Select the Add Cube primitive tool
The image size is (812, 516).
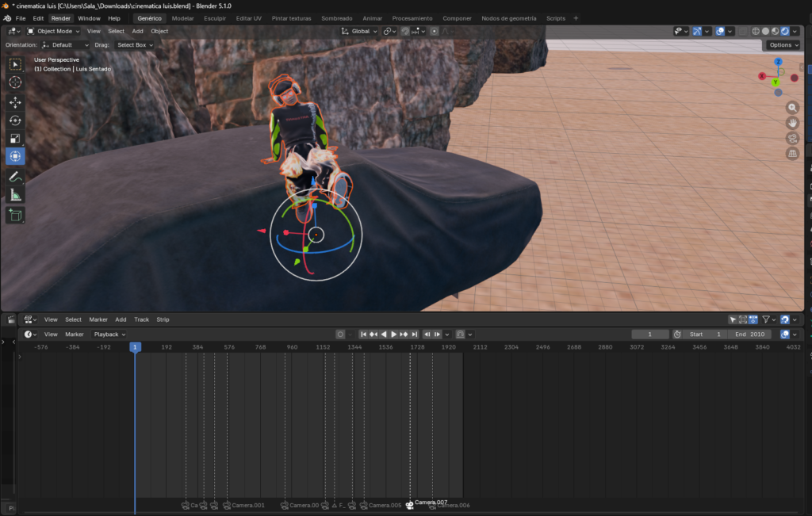tap(14, 214)
